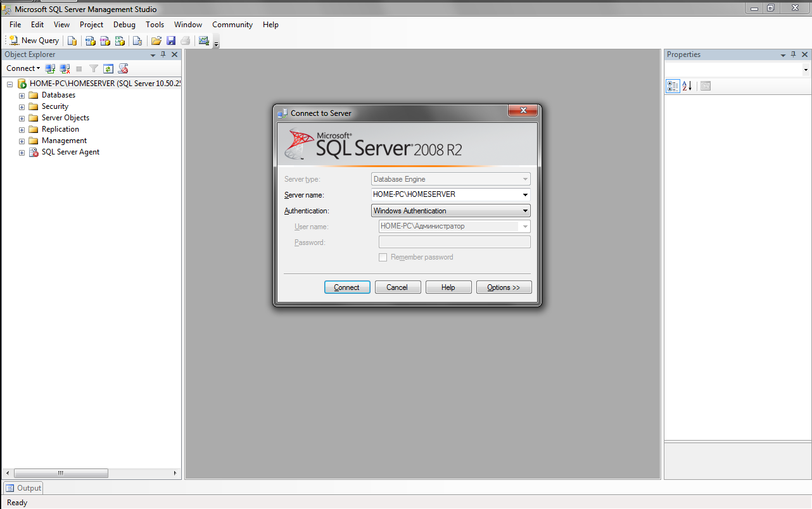This screenshot has height=509, width=812.
Task: Click the Database Engine Query icon
Action: 72,41
